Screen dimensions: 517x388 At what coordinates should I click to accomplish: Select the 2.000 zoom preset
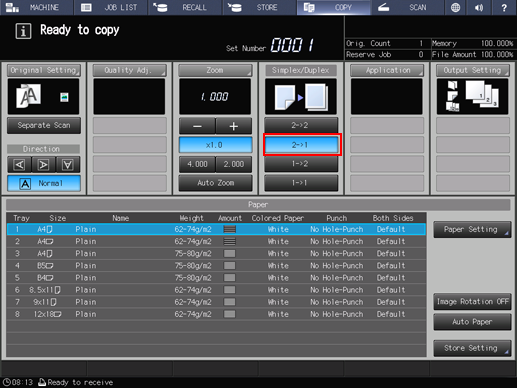click(234, 164)
